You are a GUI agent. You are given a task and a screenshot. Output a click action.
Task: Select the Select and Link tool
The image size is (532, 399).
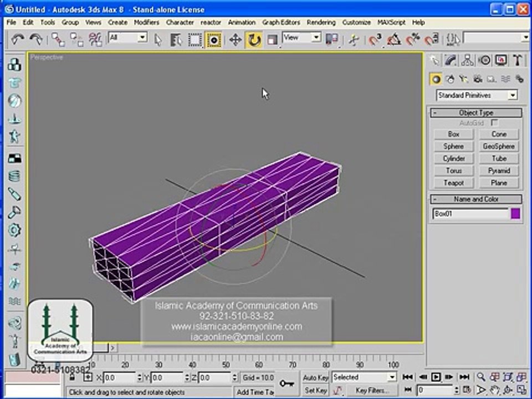coord(58,39)
